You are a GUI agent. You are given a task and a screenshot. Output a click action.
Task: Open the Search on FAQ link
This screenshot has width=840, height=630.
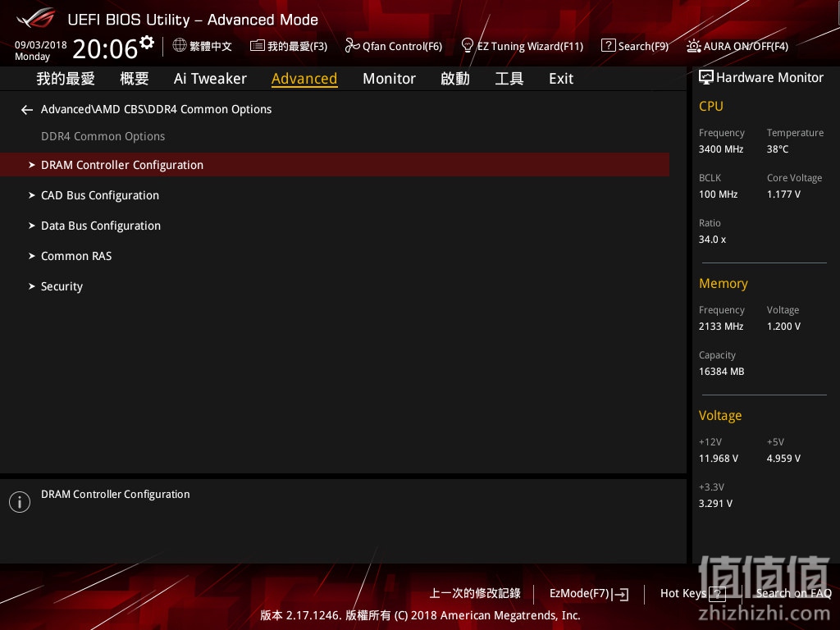tap(794, 593)
